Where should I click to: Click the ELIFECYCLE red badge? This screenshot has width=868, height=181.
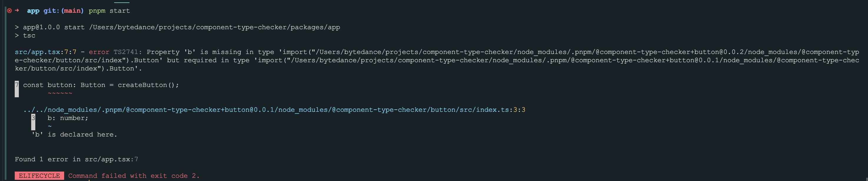pos(39,176)
